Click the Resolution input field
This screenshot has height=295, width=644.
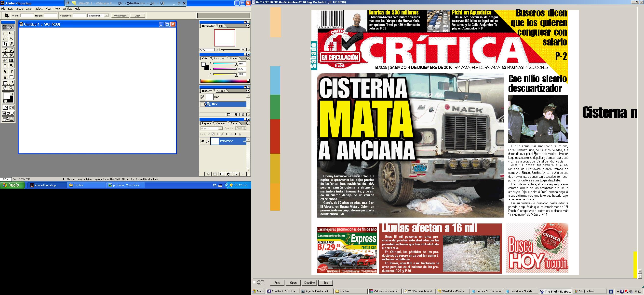click(x=79, y=15)
